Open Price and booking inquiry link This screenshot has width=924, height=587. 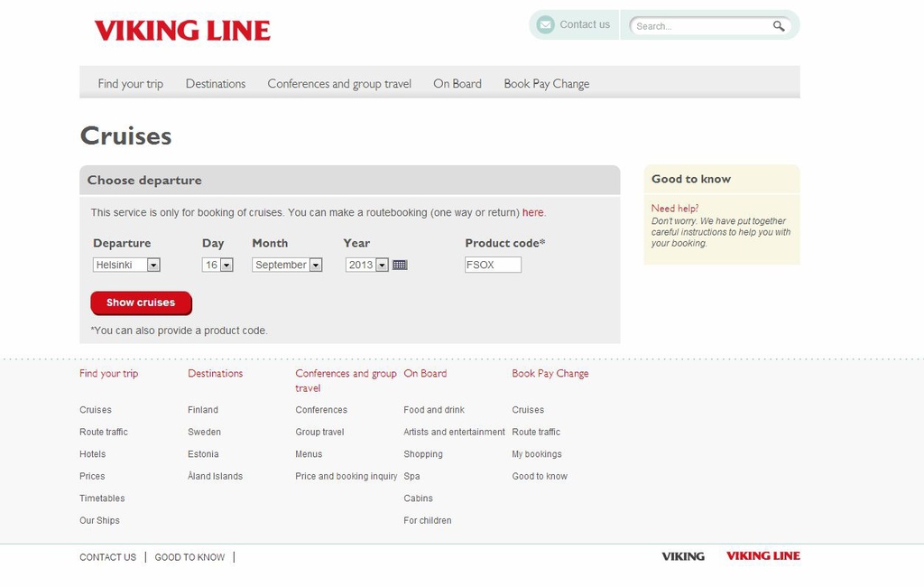(346, 476)
